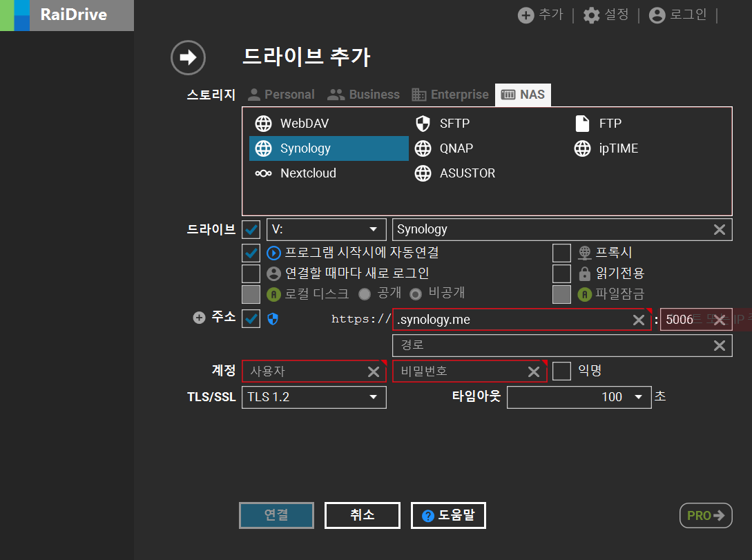Click the plus icon beside 주소 label
752x560 pixels.
199,318
